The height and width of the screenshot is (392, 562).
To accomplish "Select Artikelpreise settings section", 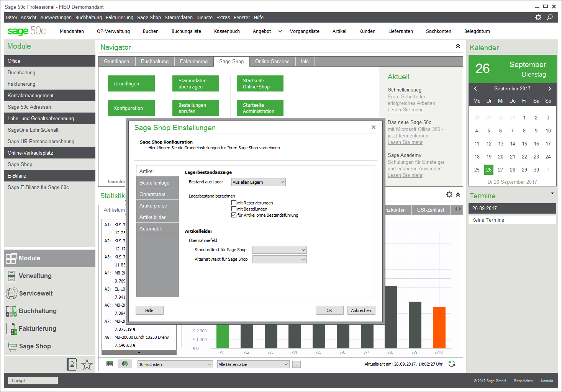I will tap(157, 206).
